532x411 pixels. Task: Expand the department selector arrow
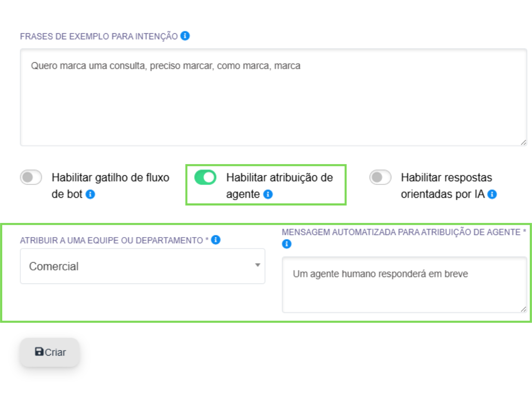tap(257, 265)
